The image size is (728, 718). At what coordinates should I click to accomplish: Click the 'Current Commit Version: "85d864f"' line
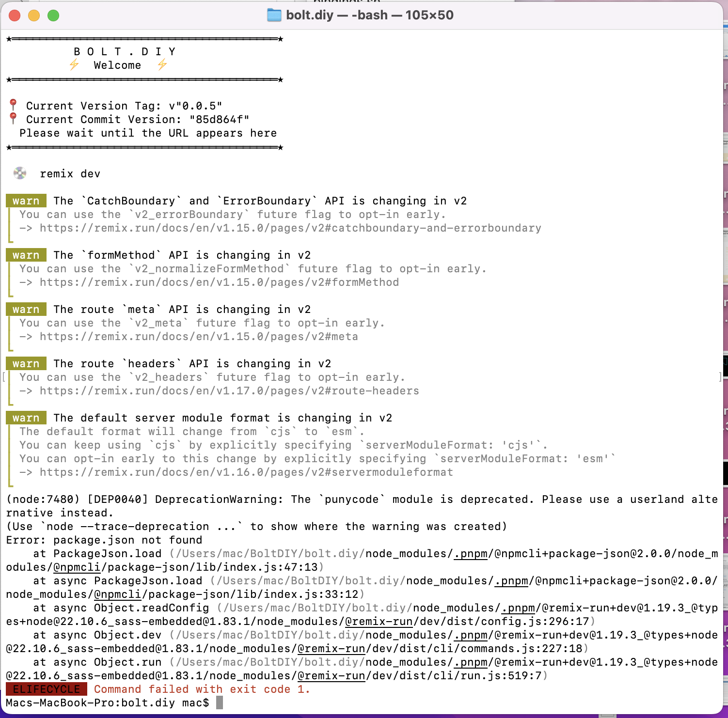point(138,120)
